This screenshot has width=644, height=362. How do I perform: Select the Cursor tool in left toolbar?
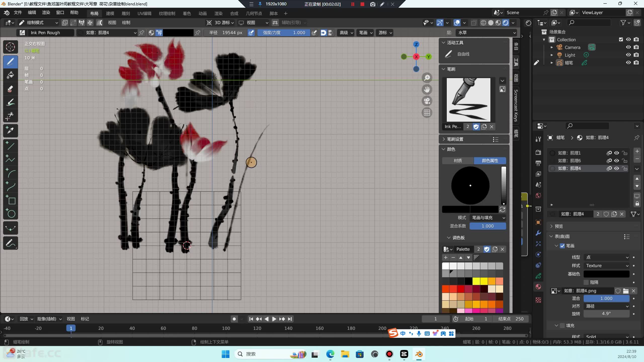[10, 47]
